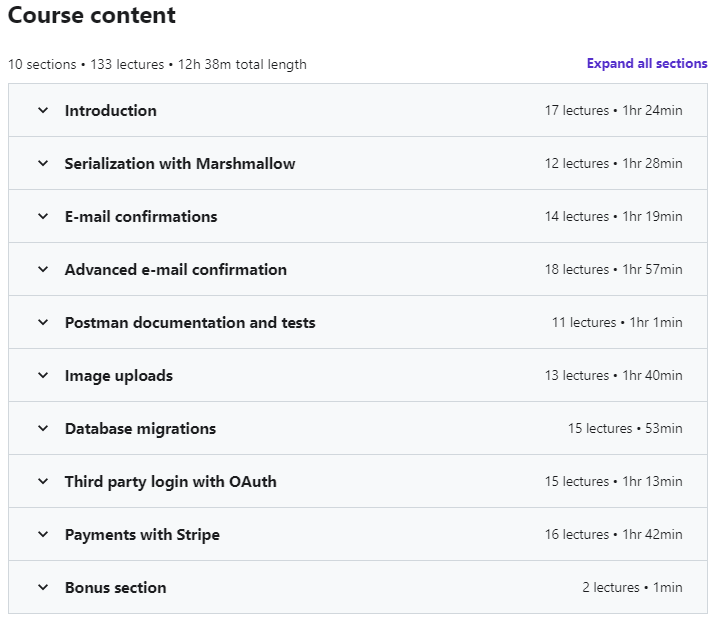Open the Bonus section title
Image resolution: width=715 pixels, height=621 pixels.
coord(115,588)
